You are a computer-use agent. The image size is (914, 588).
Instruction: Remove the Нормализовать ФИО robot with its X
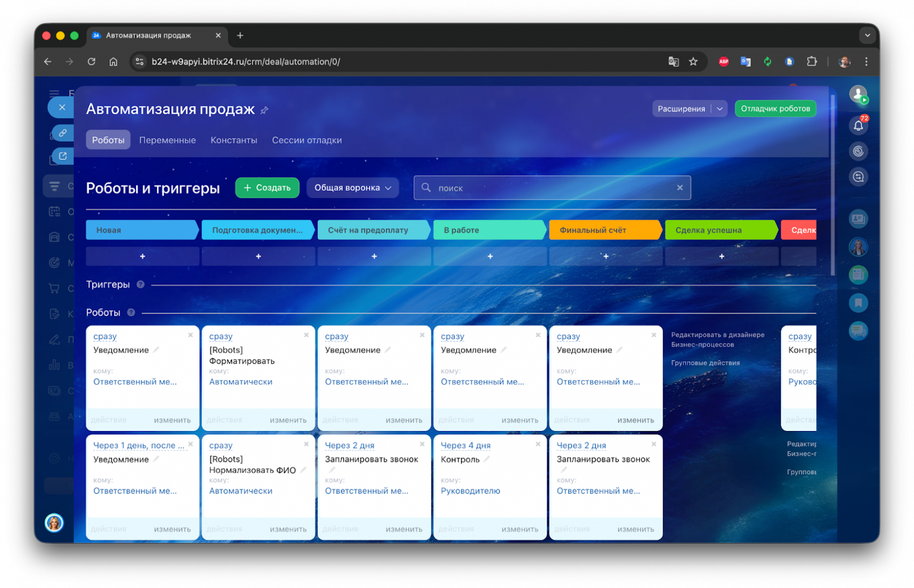(306, 445)
